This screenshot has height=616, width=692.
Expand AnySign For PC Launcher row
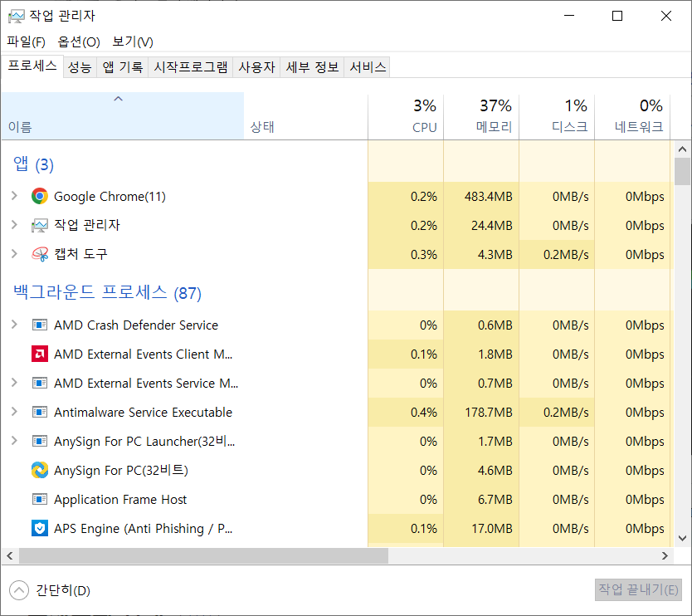(x=15, y=441)
